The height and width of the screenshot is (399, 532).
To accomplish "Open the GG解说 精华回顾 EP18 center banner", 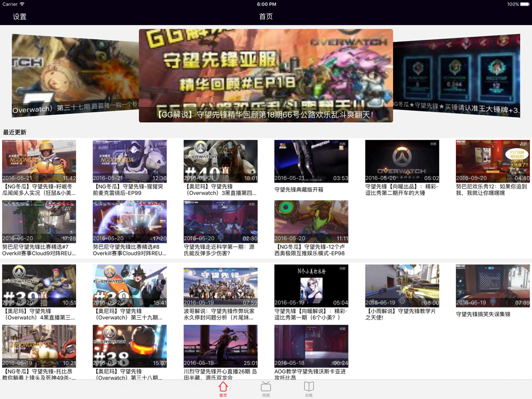I will (266, 76).
